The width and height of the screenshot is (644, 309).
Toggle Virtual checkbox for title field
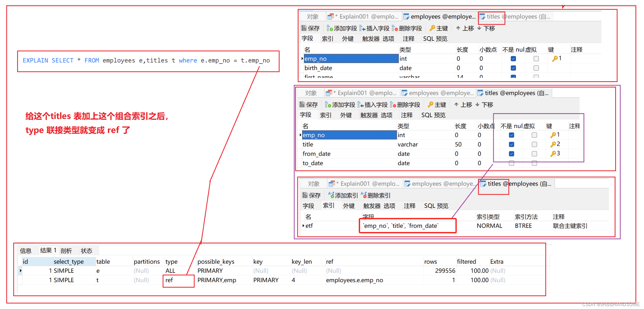pos(534,145)
